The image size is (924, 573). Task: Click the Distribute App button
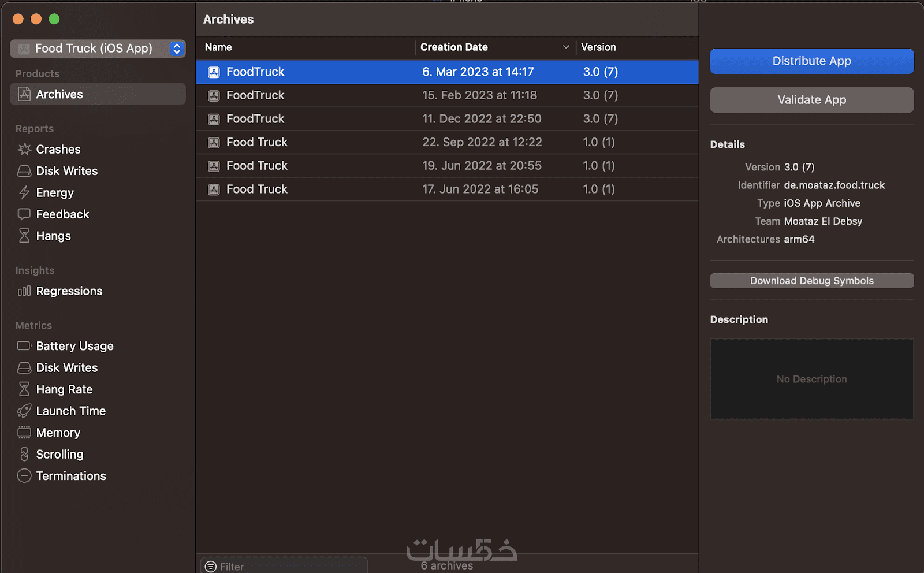pos(811,61)
